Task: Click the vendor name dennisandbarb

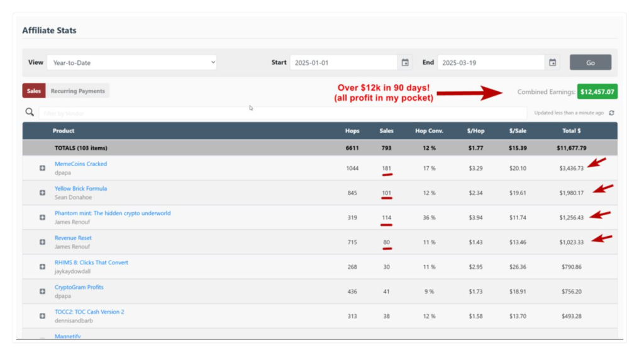Action: [74, 320]
